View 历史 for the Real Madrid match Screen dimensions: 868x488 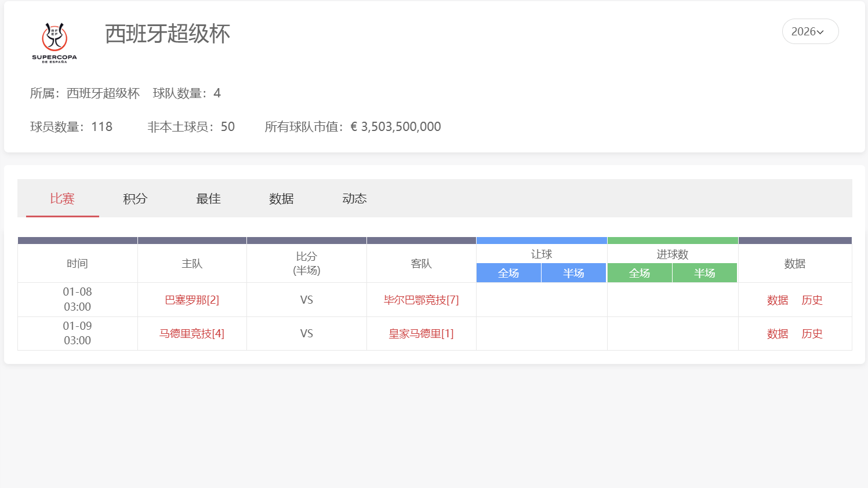(811, 334)
